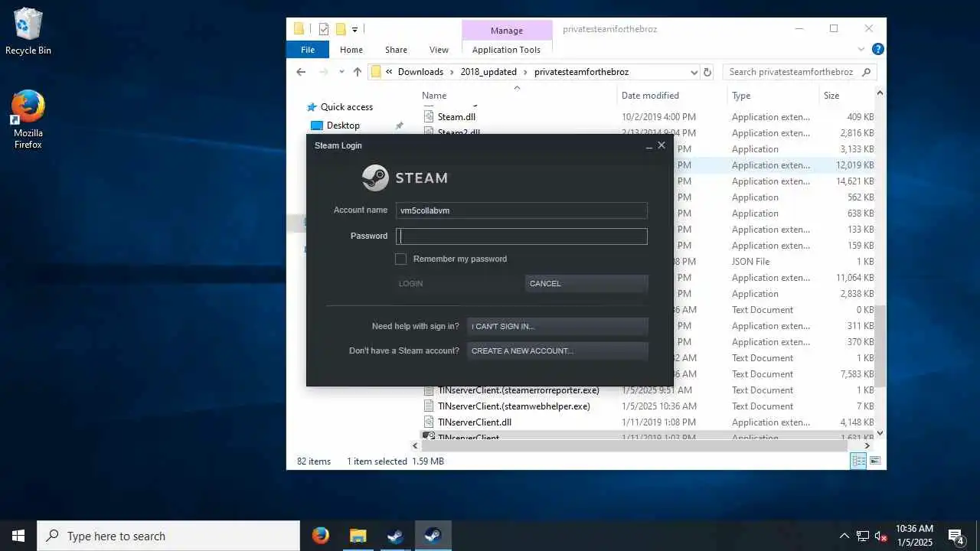Image resolution: width=980 pixels, height=551 pixels.
Task: Click scroll-down arrow of the file list
Action: coord(880,433)
